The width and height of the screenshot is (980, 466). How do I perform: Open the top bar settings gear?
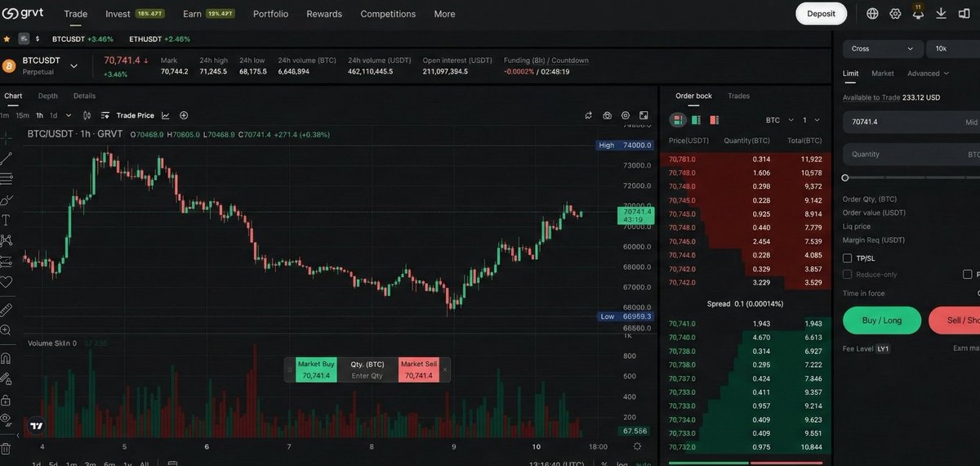point(895,14)
